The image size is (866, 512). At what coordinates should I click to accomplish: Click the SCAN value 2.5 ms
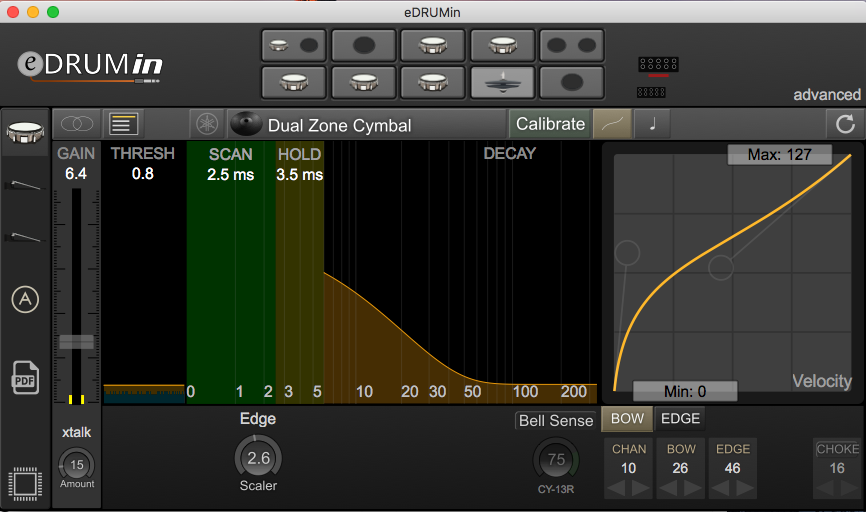pyautogui.click(x=230, y=175)
